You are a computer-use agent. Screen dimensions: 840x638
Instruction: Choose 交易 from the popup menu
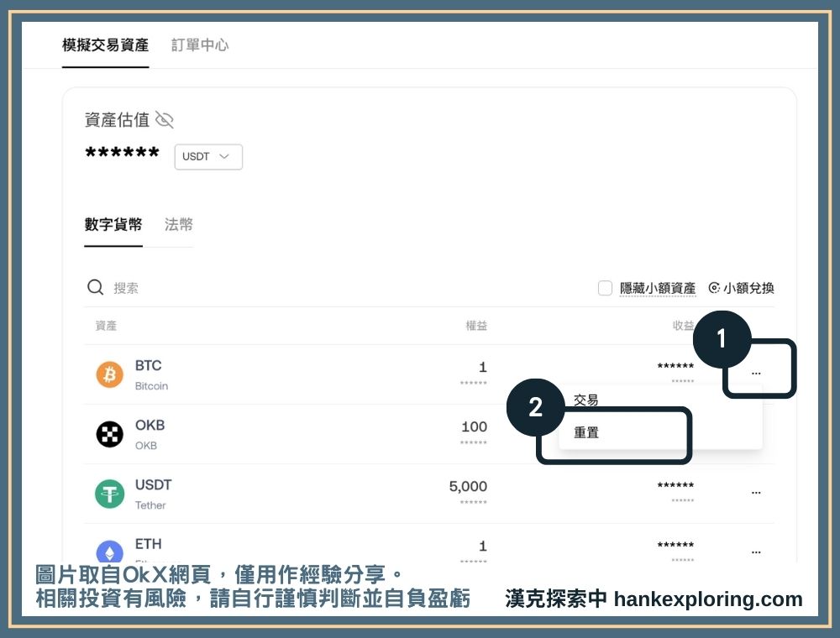[585, 400]
